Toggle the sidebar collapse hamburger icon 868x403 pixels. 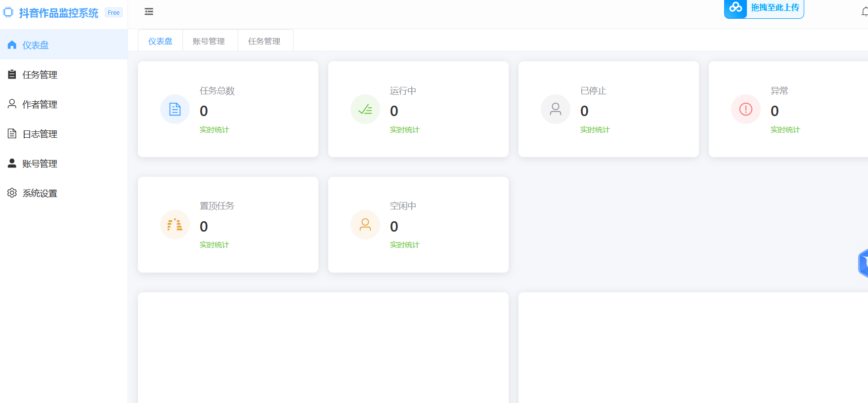tap(149, 12)
